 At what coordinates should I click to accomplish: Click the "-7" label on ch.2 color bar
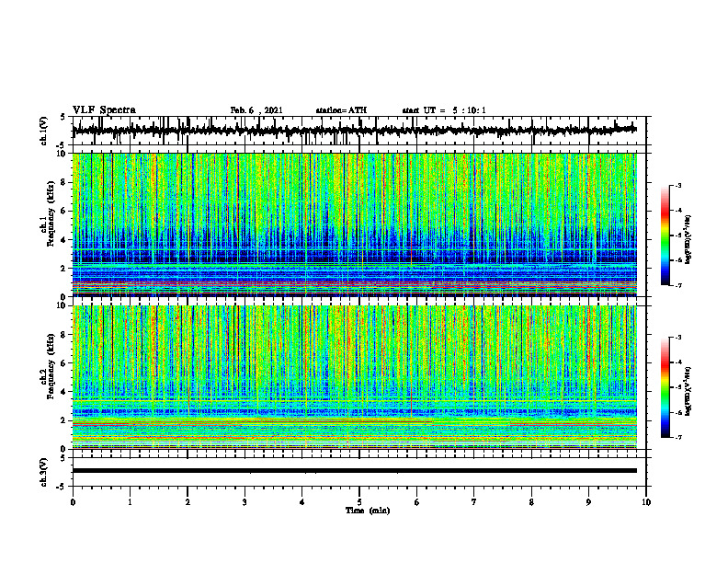click(x=677, y=437)
